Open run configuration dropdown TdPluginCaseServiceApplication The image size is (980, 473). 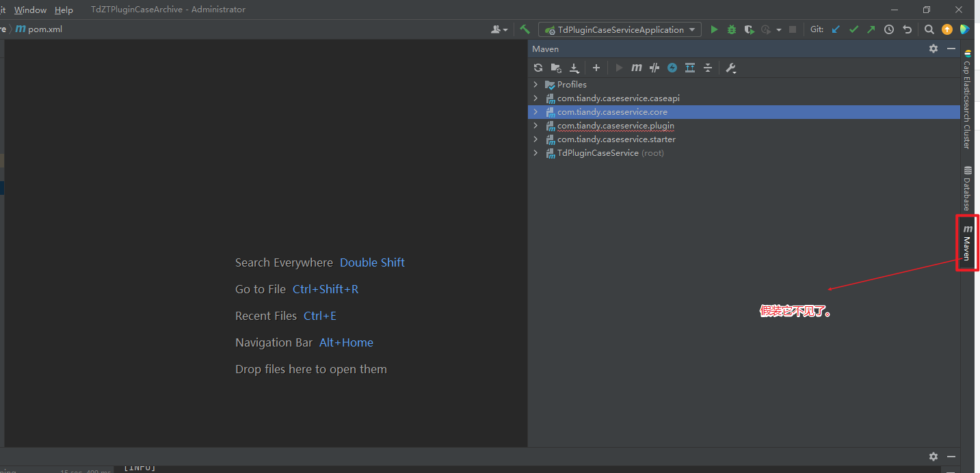620,29
